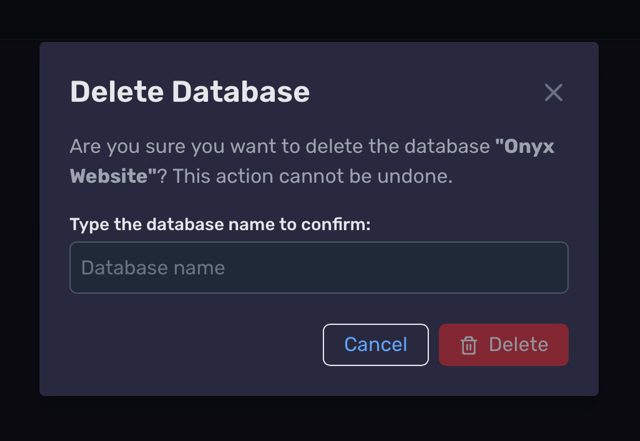Dismiss the modal via the dark backdrop below it
This screenshot has width=640, height=441.
click(x=320, y=419)
